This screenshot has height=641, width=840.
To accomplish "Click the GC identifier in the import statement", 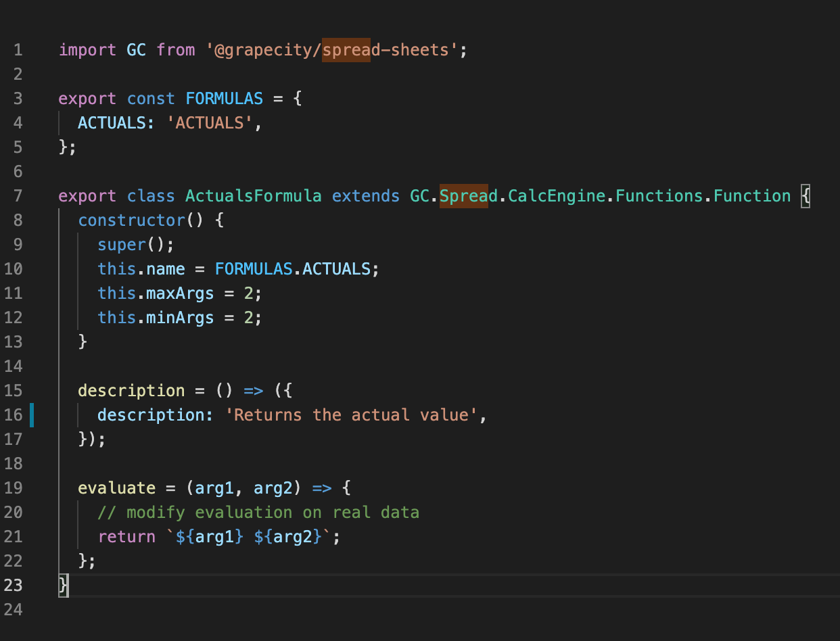I will click(x=136, y=49).
